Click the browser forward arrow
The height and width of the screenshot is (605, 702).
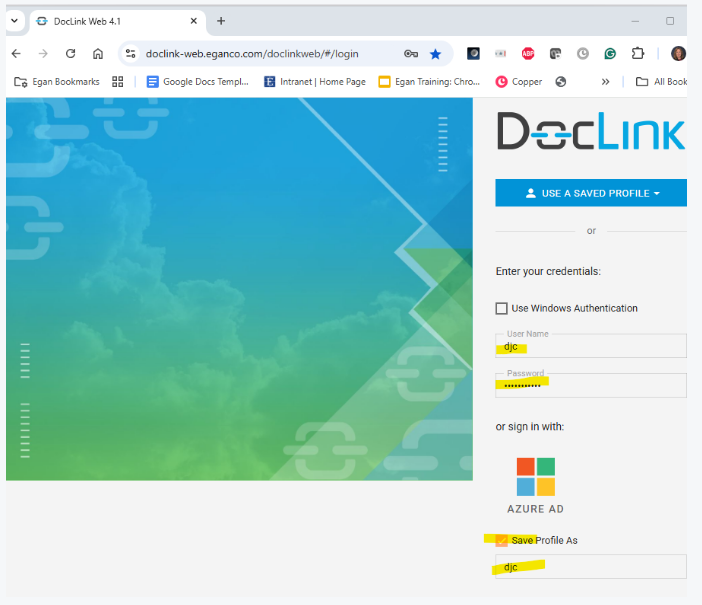pyautogui.click(x=43, y=54)
